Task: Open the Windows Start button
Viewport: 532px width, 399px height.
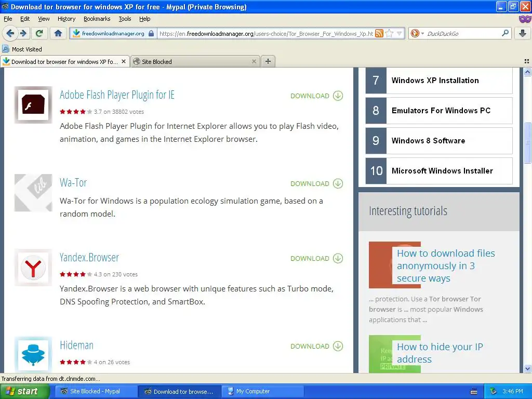Action: tap(24, 391)
